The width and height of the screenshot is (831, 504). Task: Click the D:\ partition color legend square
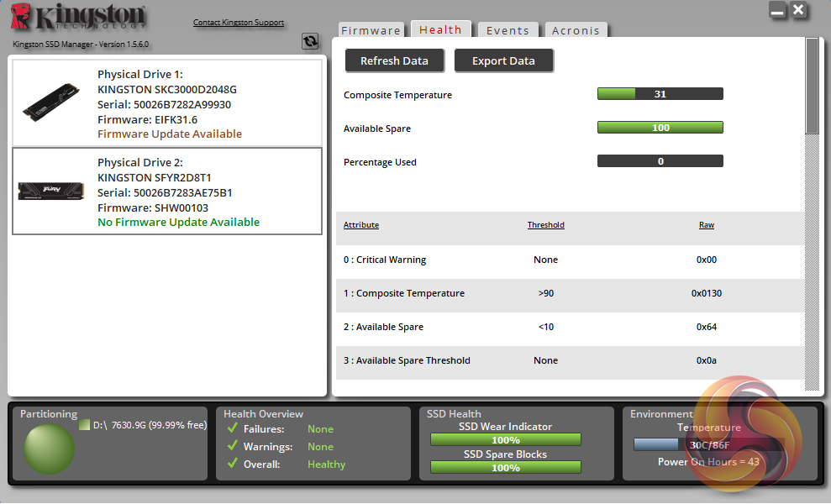(84, 425)
